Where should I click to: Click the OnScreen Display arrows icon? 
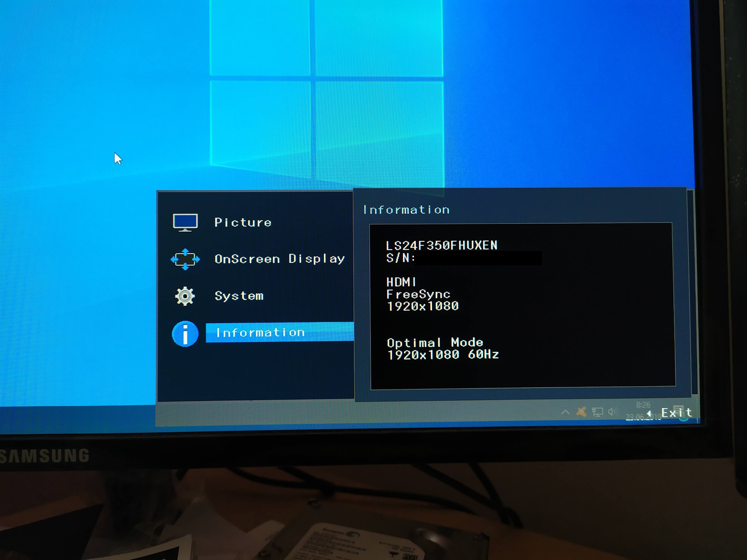[185, 259]
